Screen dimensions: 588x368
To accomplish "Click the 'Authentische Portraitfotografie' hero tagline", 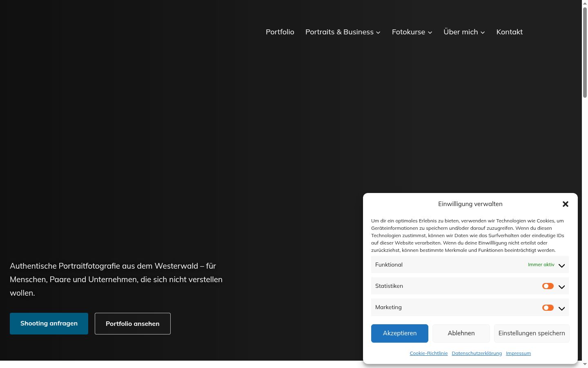I will click(116, 279).
